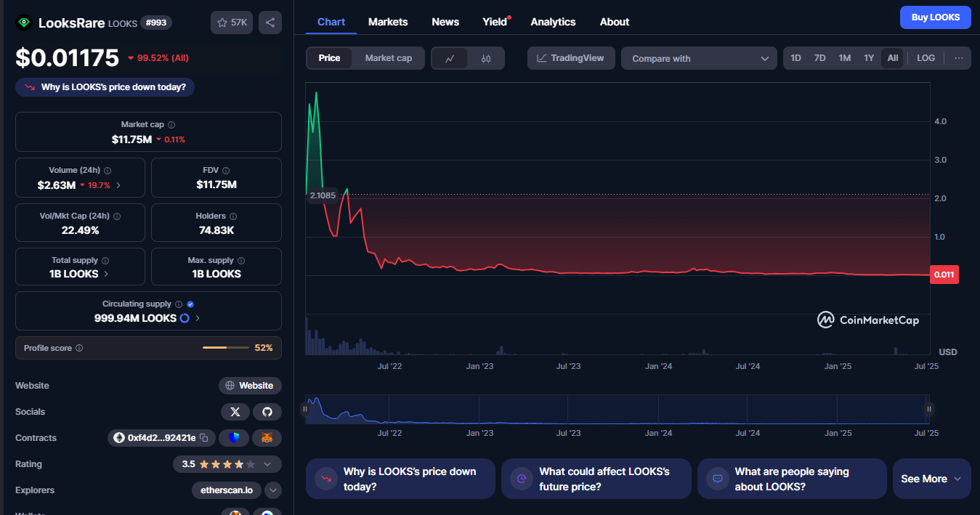Click left handle of range navigator
Image resolution: width=980 pixels, height=515 pixels.
[x=305, y=410]
